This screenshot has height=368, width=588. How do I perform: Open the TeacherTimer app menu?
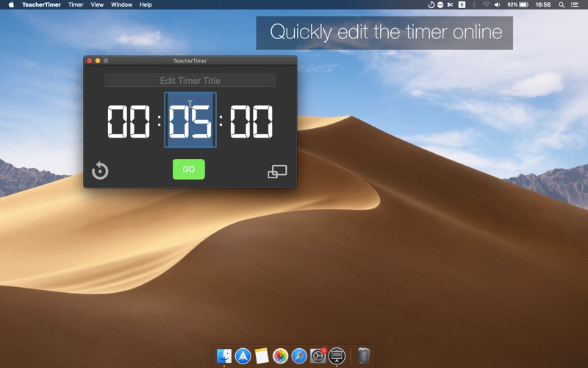tap(41, 4)
